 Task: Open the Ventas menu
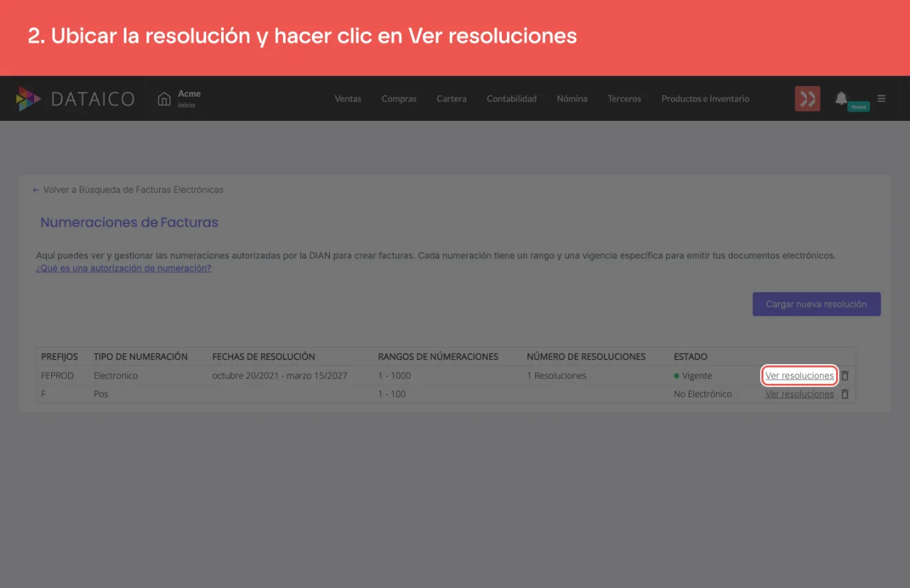coord(348,99)
